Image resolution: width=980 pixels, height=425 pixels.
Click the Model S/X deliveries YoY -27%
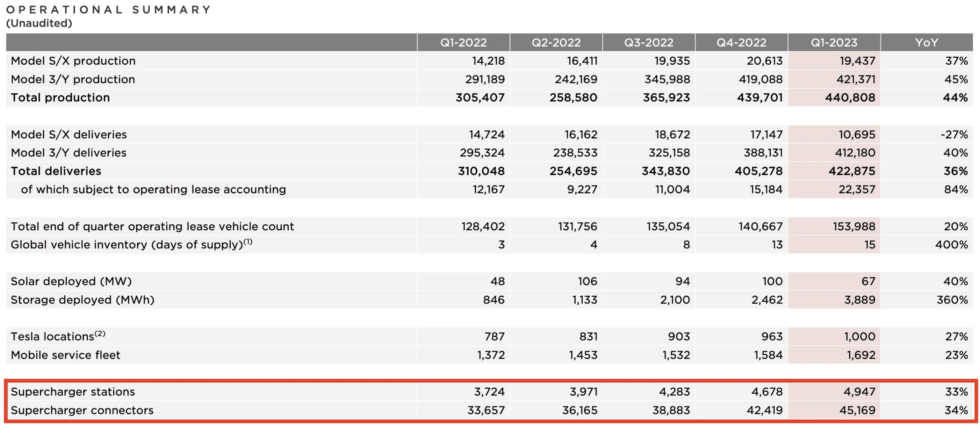[x=954, y=134]
